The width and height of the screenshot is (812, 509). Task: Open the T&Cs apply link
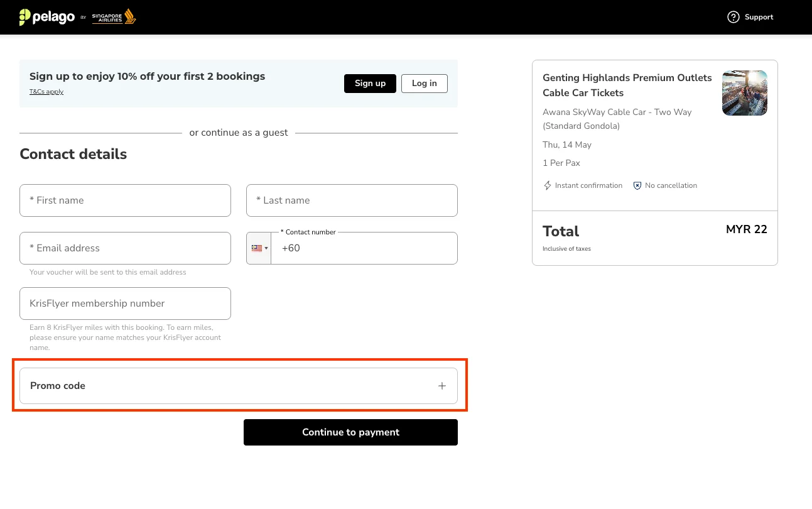click(46, 92)
